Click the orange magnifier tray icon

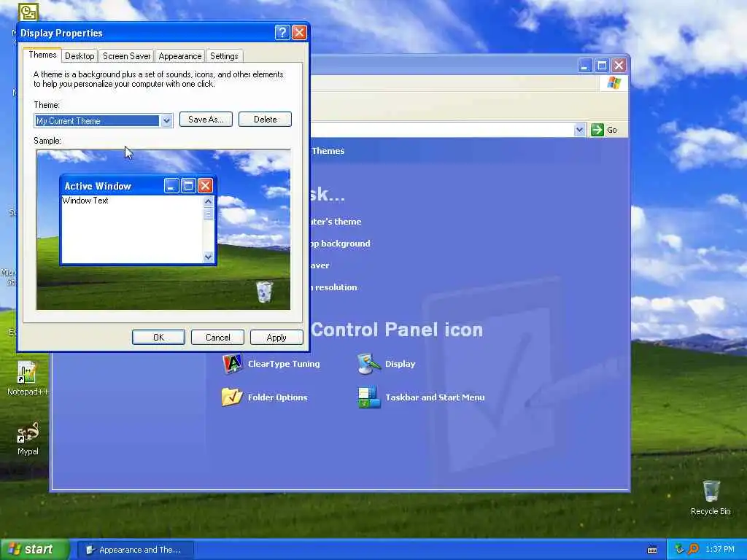[693, 549]
